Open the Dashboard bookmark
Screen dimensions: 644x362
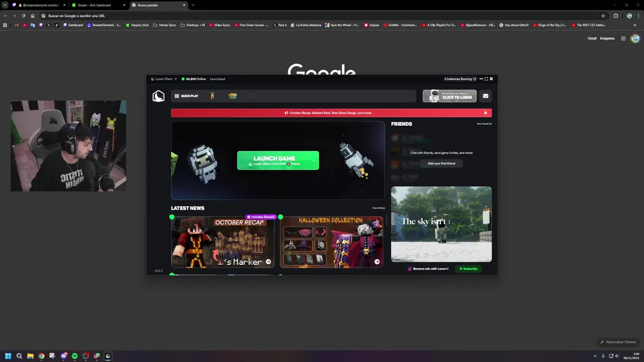(x=73, y=25)
